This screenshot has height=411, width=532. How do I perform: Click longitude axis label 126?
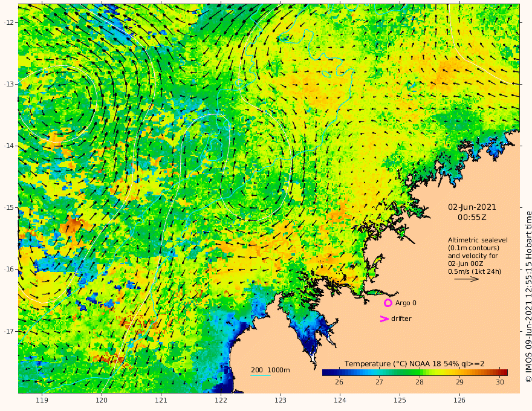click(459, 400)
